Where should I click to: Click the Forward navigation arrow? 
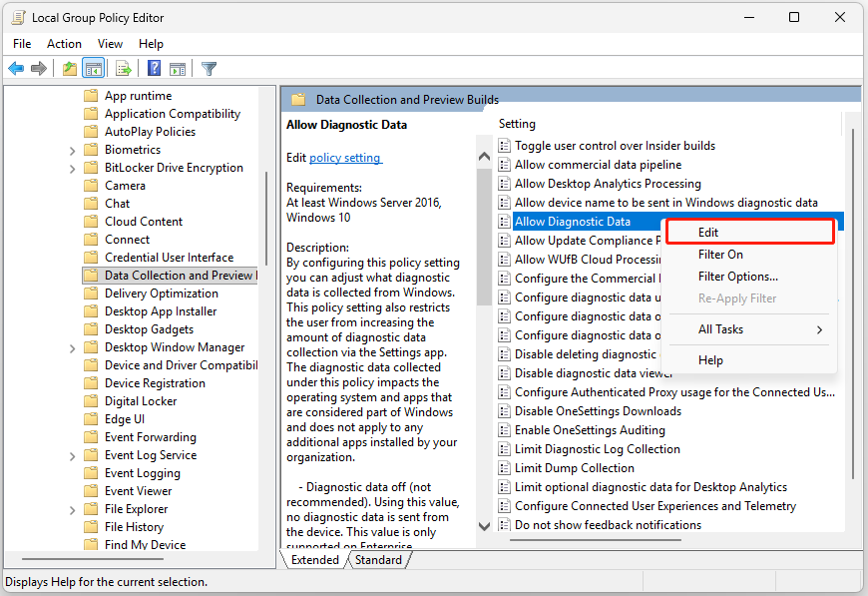pyautogui.click(x=39, y=68)
